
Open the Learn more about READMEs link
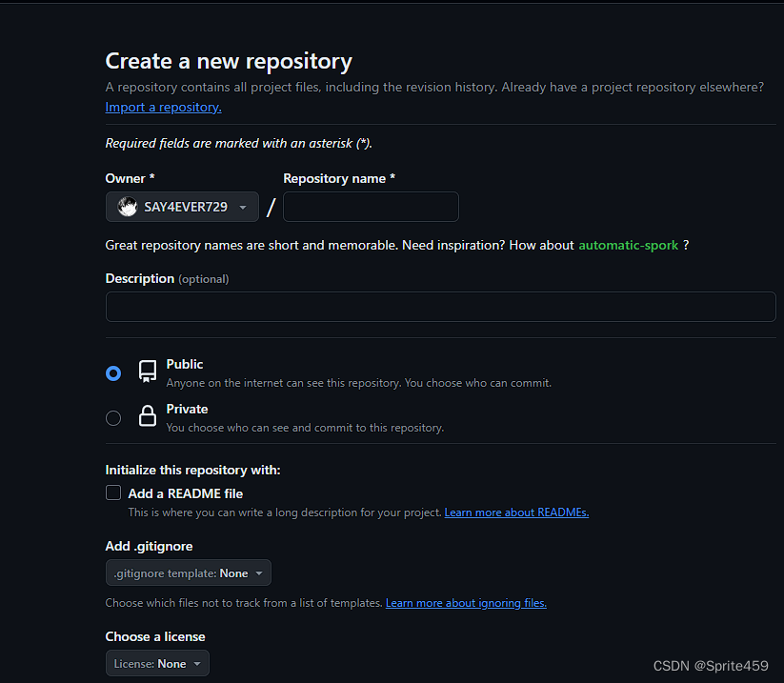pyautogui.click(x=516, y=512)
